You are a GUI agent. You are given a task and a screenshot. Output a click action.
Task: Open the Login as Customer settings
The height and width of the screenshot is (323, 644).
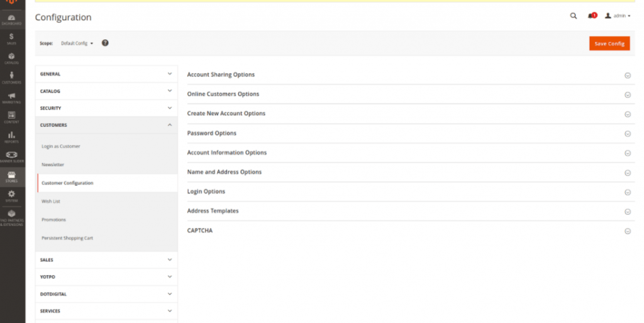(61, 146)
